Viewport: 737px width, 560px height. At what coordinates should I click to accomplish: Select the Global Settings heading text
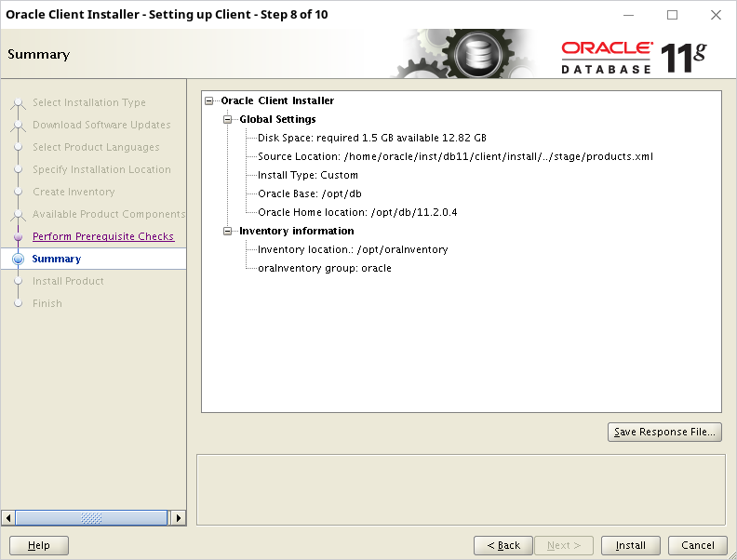277,119
